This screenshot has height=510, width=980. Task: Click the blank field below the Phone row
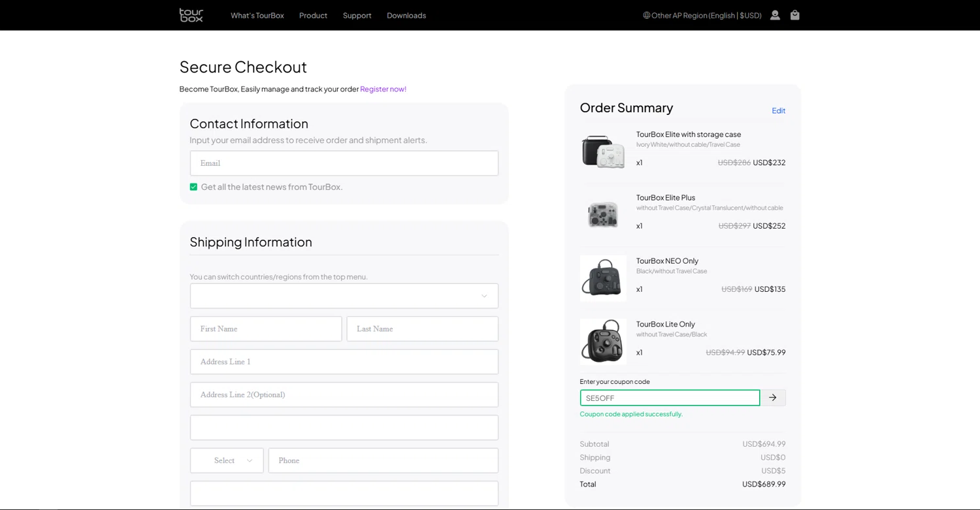click(344, 494)
